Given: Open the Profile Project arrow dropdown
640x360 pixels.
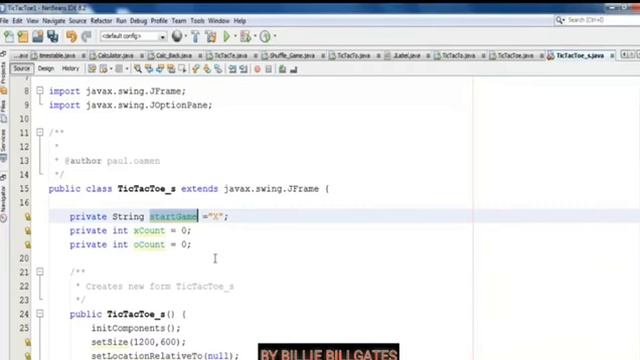Looking at the screenshot, I should point(275,36).
